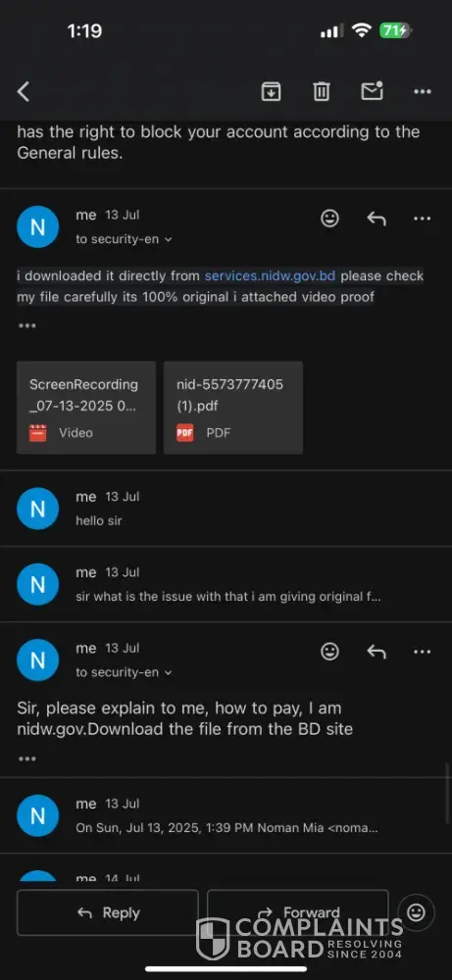Tap the back arrow icon
This screenshot has width=452, height=980.
click(x=24, y=92)
